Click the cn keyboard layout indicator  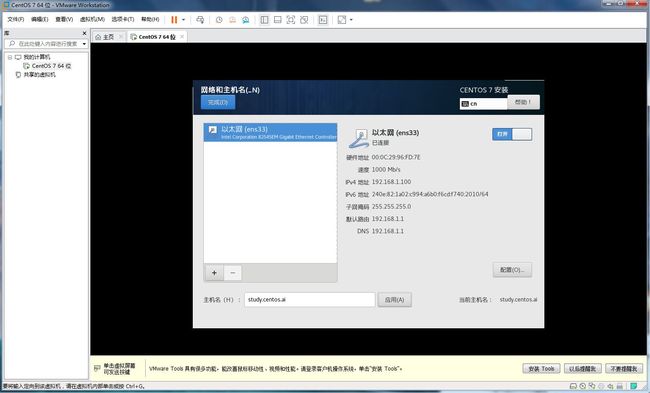coord(483,104)
